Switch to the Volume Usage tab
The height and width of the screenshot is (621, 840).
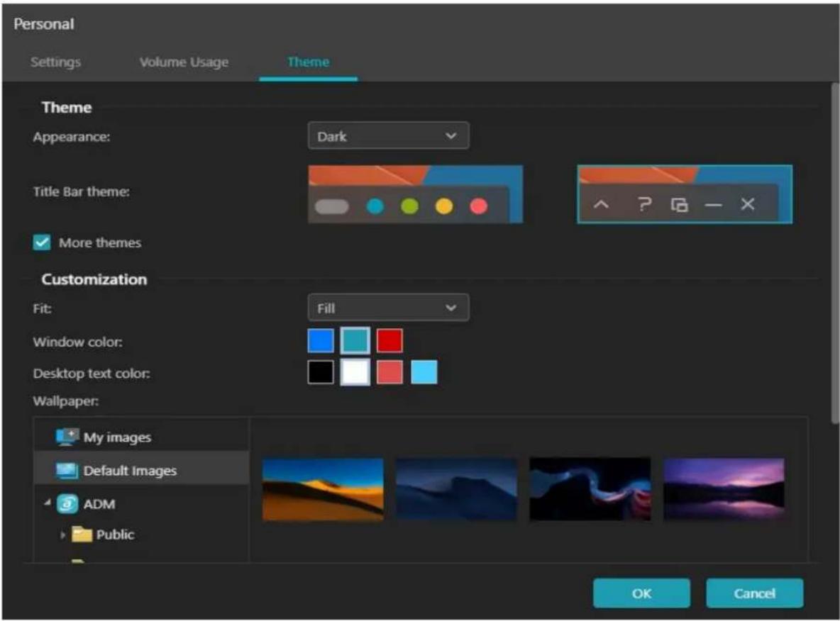click(184, 62)
